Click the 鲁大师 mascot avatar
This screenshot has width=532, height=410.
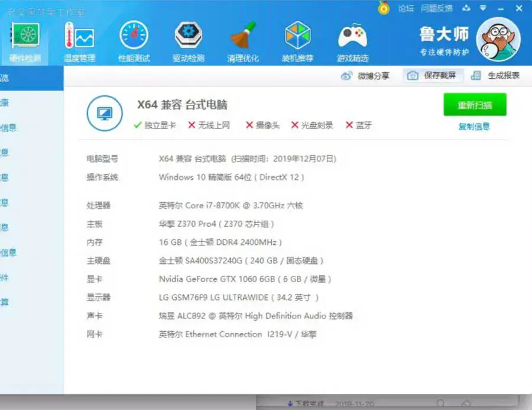pos(498,40)
